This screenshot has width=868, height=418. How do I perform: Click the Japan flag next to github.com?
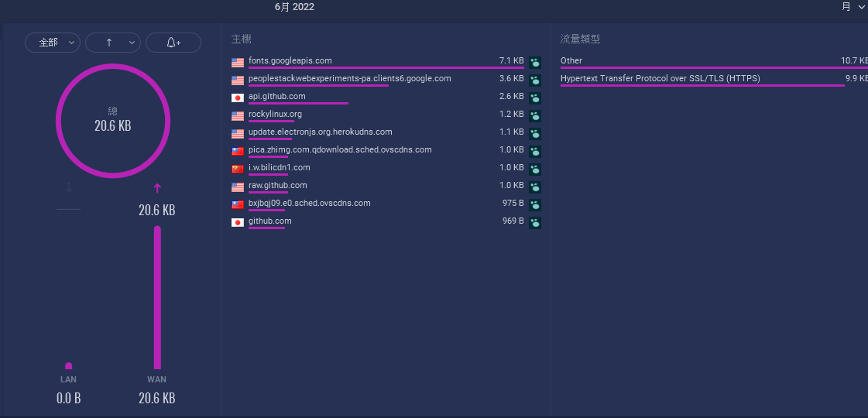(x=238, y=223)
